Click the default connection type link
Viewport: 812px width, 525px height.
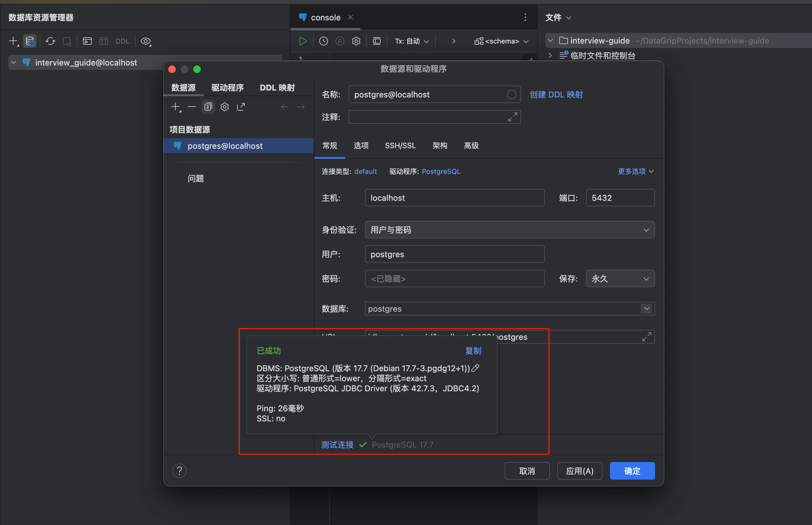tap(366, 171)
